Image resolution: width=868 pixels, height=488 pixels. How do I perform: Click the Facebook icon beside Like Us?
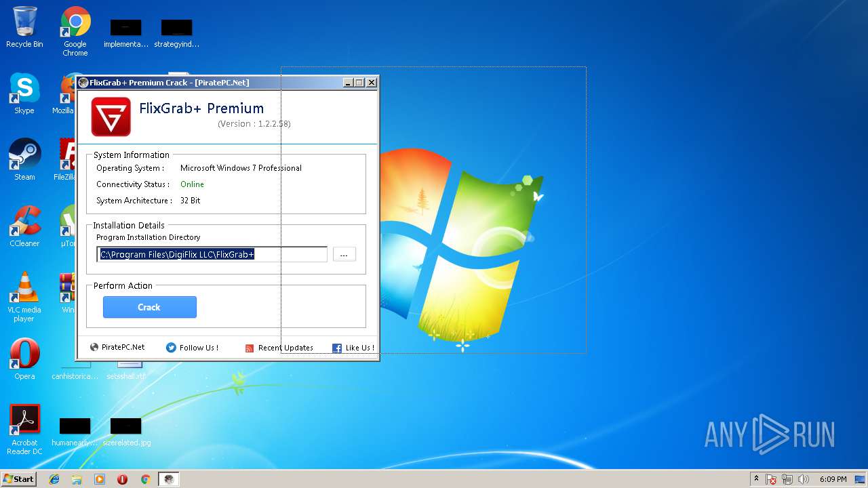click(337, 348)
